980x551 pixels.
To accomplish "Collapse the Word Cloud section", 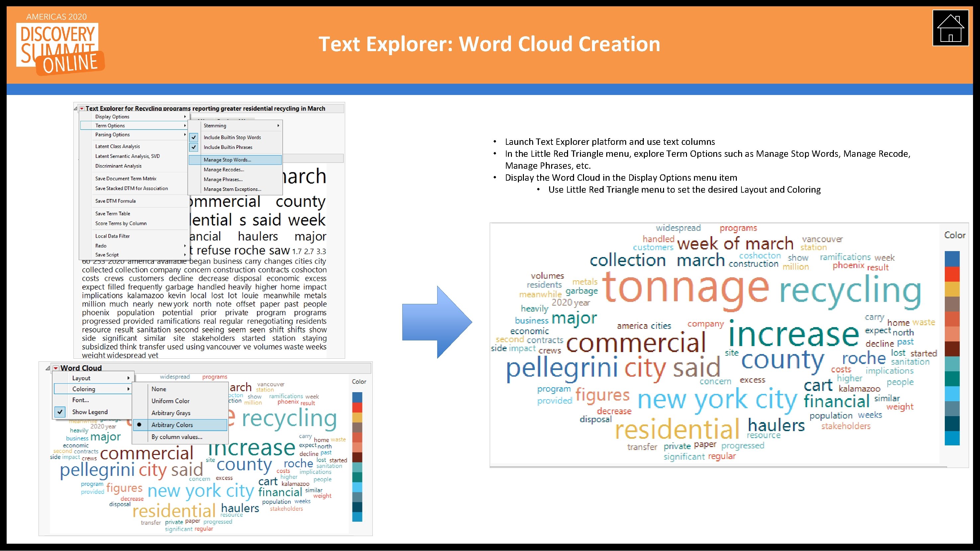I will [x=47, y=368].
